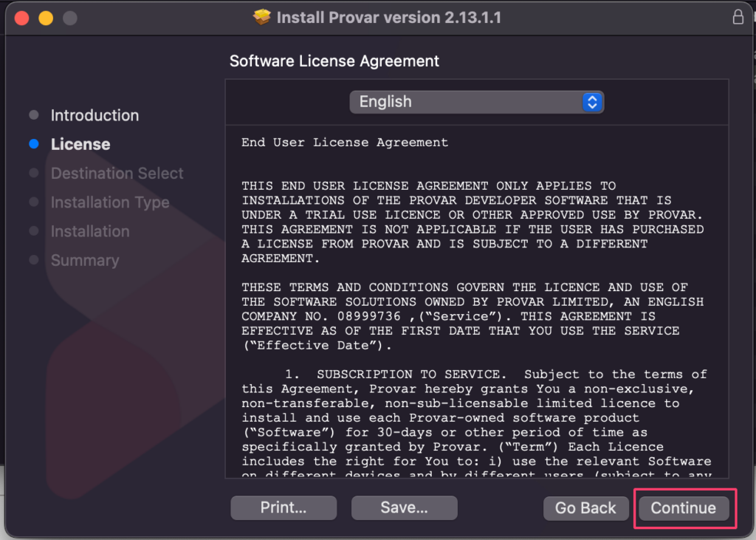756x540 pixels.
Task: Click the Destination Select step label
Action: coord(117,174)
